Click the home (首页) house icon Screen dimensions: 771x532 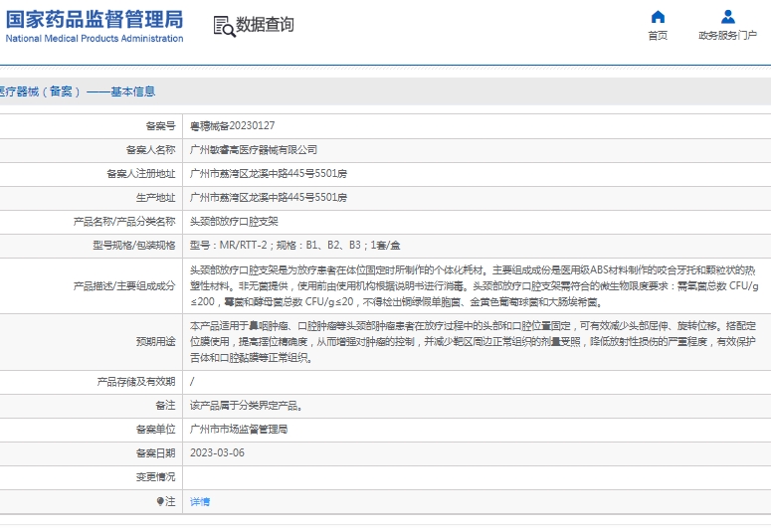(658, 17)
